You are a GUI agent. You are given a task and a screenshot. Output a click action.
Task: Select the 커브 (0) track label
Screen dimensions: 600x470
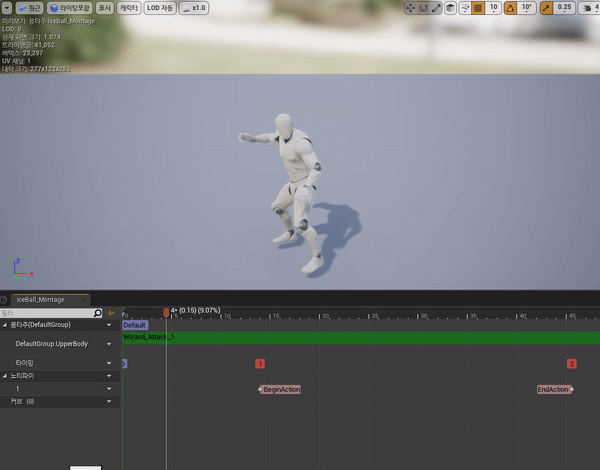(22, 401)
